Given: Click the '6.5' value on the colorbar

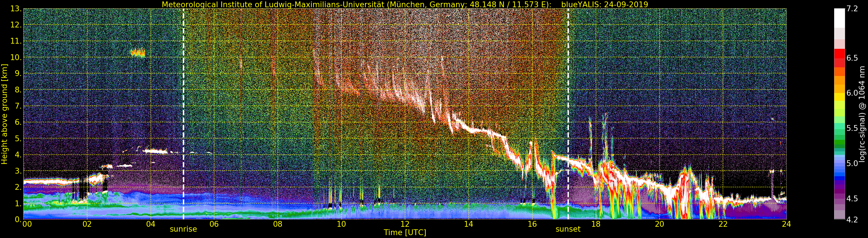Looking at the screenshot, I should point(852,58).
